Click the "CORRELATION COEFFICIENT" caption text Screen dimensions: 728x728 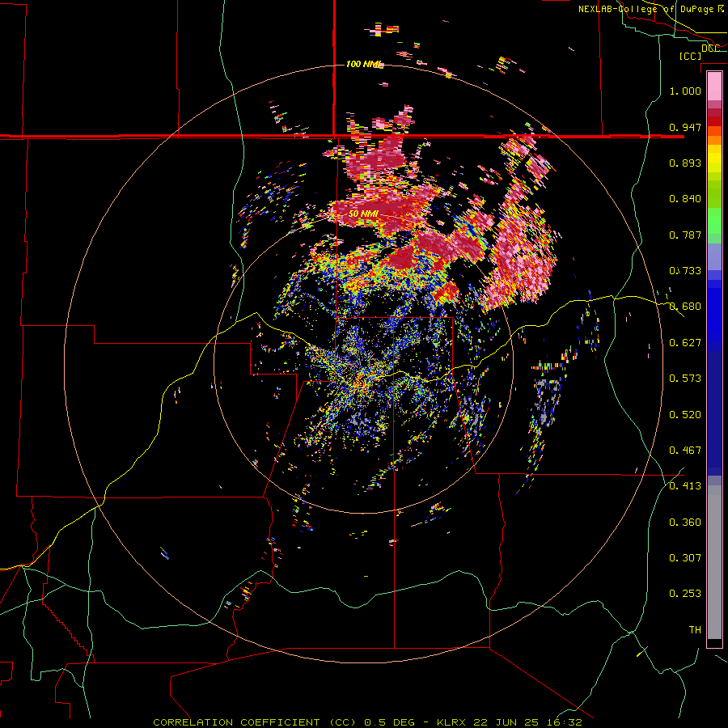(x=236, y=722)
